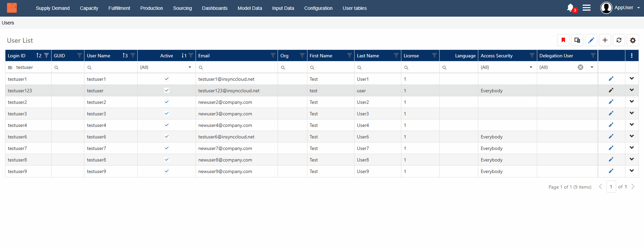Screen dimensions: 644x247
Task: Expand the testuser3 row chevron
Action: [631, 113]
